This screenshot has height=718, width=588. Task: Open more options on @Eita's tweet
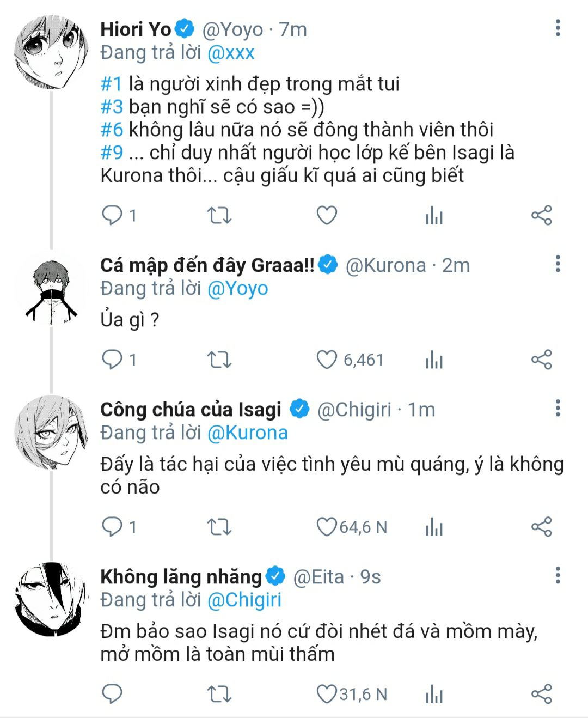pos(558,575)
